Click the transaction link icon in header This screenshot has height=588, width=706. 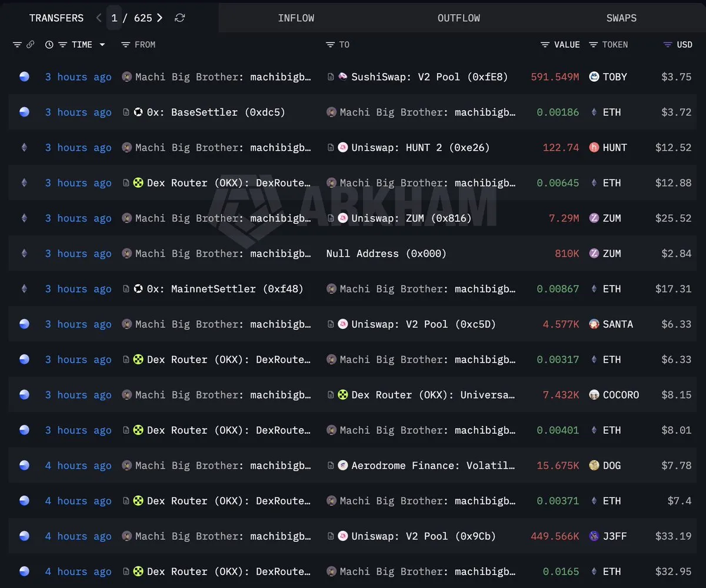(30, 45)
